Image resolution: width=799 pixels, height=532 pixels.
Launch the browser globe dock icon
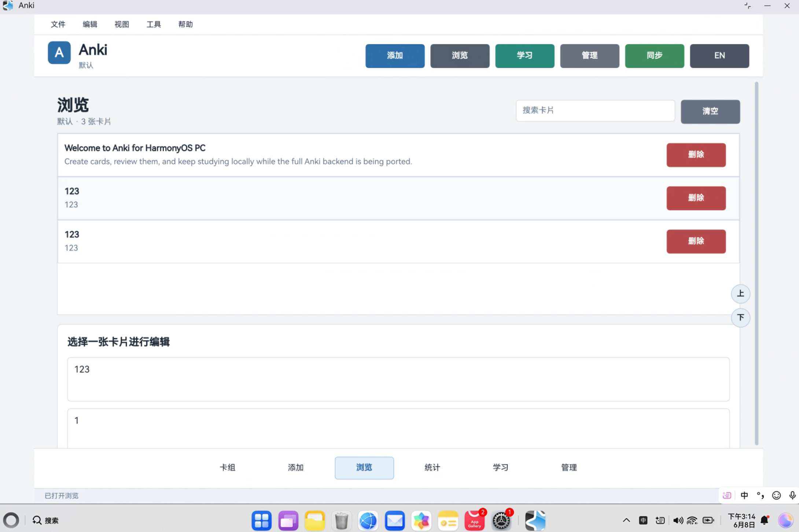[368, 520]
